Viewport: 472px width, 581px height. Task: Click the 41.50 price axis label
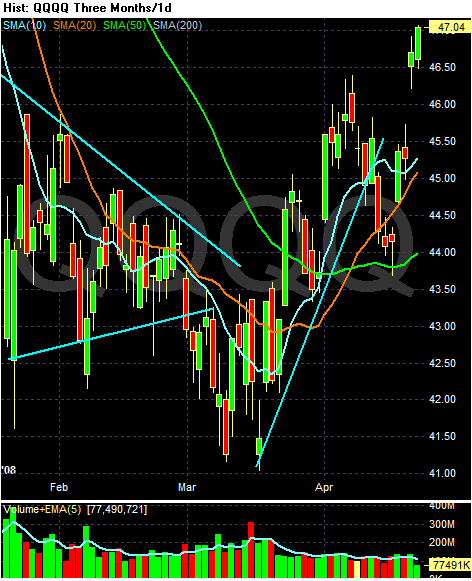tap(442, 436)
